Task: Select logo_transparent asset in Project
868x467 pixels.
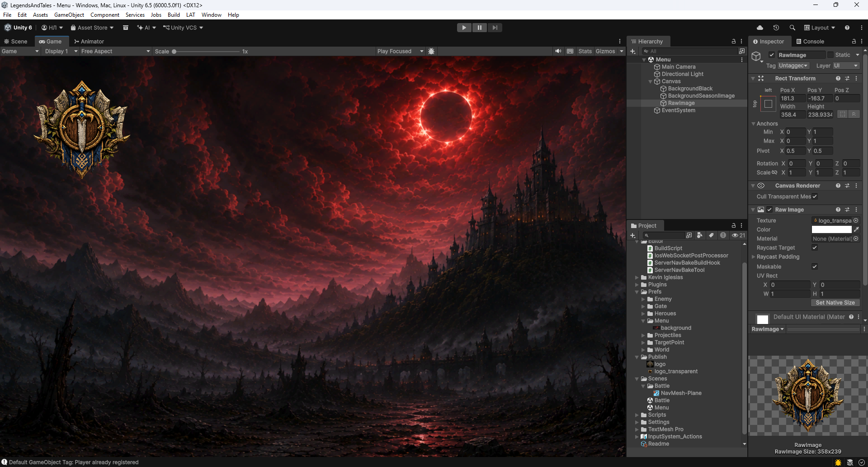Action: click(x=676, y=372)
